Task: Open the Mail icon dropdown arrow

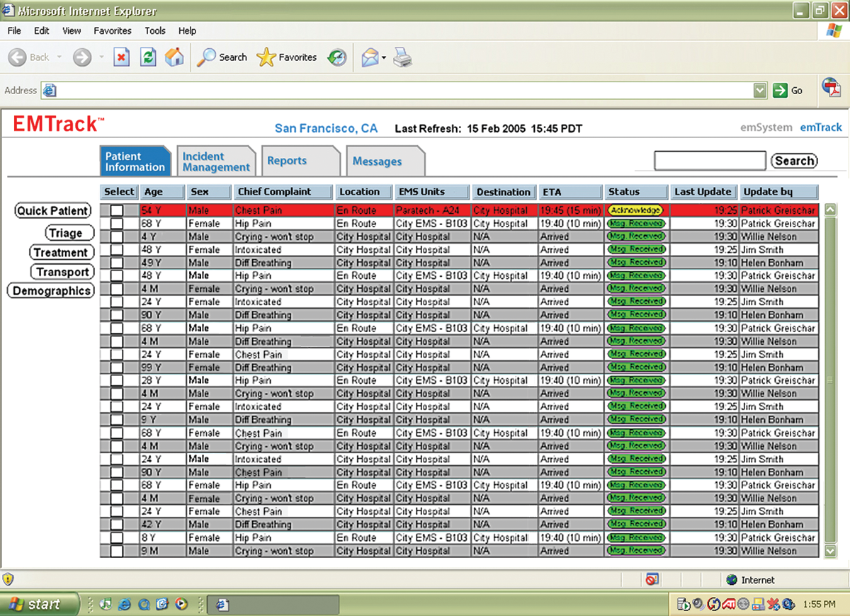Action: (384, 57)
